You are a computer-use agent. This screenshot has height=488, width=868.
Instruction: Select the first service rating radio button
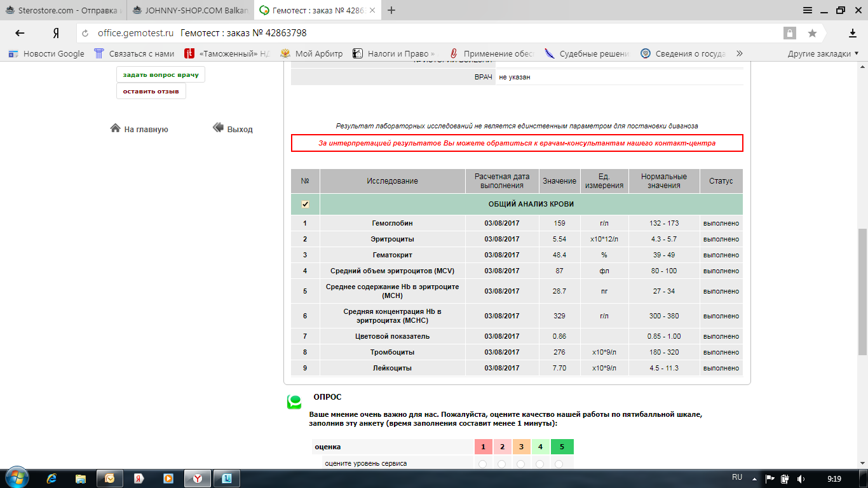tap(482, 464)
